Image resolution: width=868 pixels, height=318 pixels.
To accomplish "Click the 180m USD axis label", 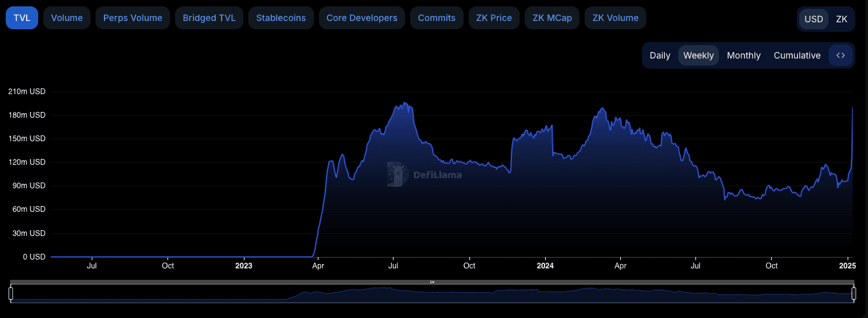I will point(27,115).
